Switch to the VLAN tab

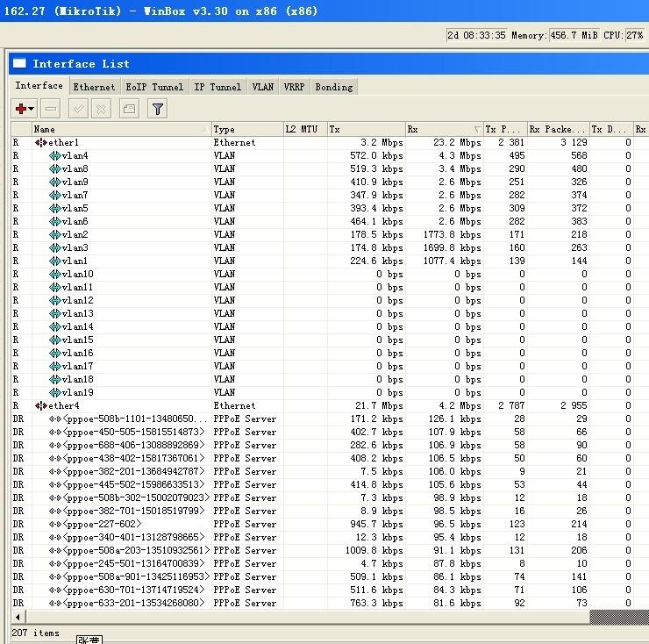263,87
